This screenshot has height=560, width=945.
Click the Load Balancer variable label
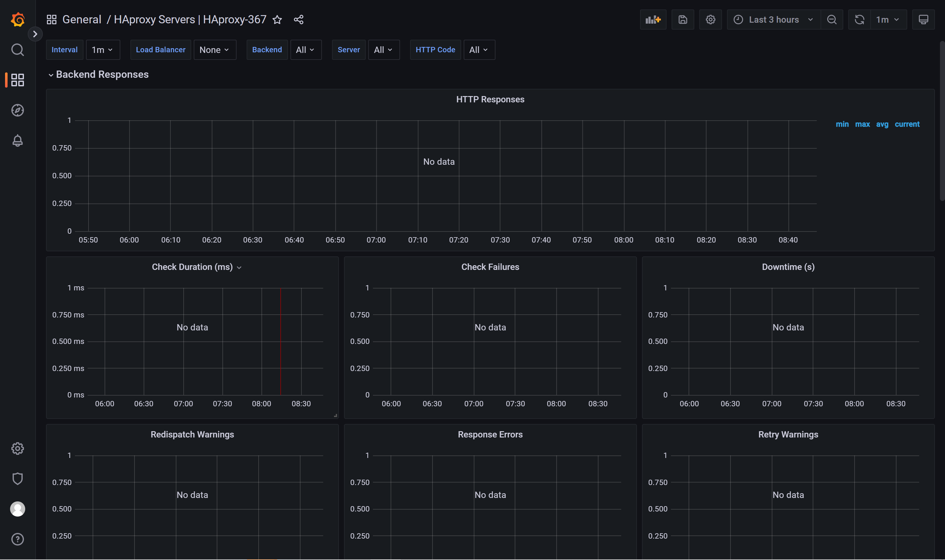160,50
